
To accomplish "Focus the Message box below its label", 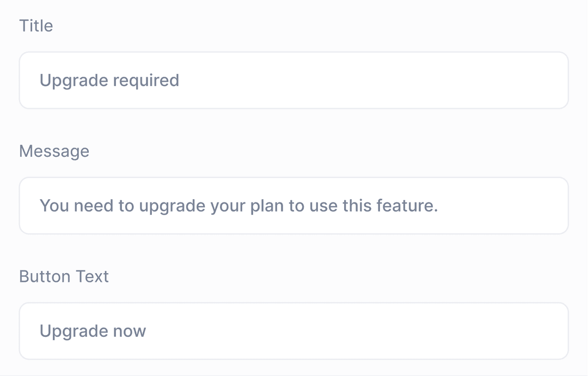I will (294, 206).
